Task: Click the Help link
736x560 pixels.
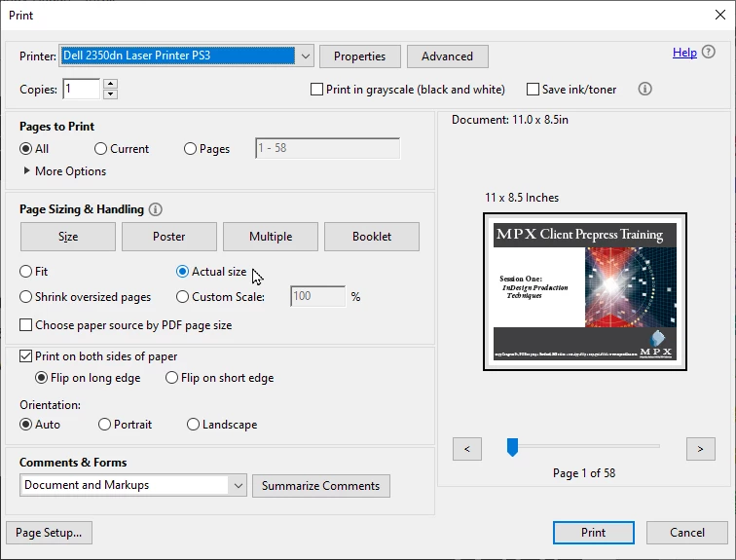Action: pyautogui.click(x=684, y=52)
